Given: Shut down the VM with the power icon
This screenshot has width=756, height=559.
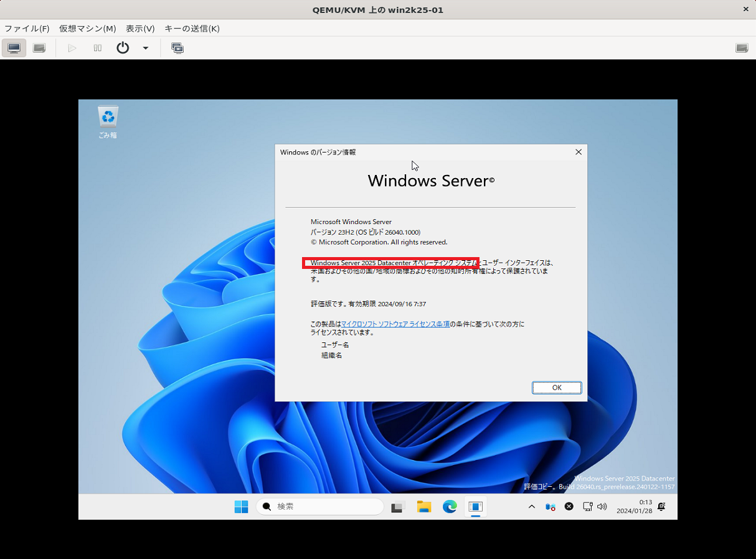Looking at the screenshot, I should pos(122,48).
